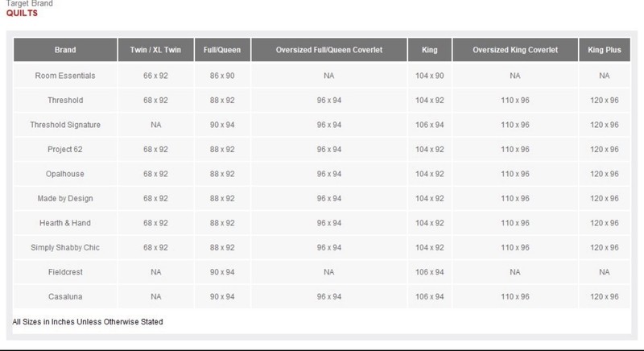Click the Full/Queen column header
644x351 pixels.
click(x=222, y=50)
